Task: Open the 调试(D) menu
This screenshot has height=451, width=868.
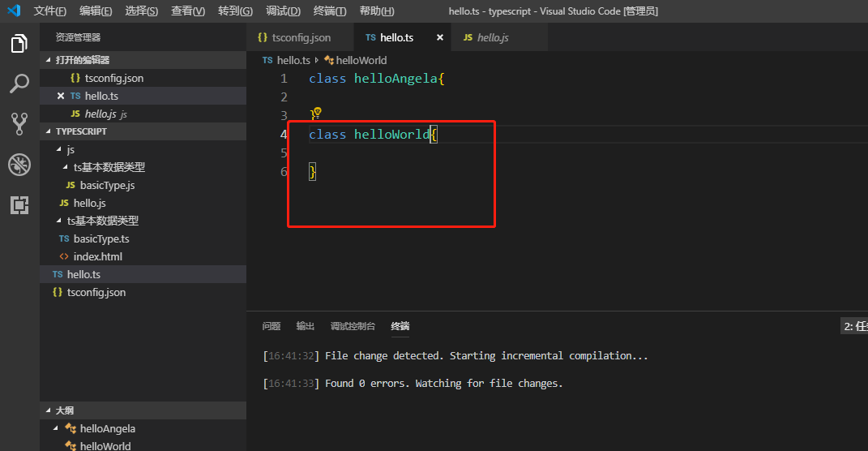Action: (283, 11)
